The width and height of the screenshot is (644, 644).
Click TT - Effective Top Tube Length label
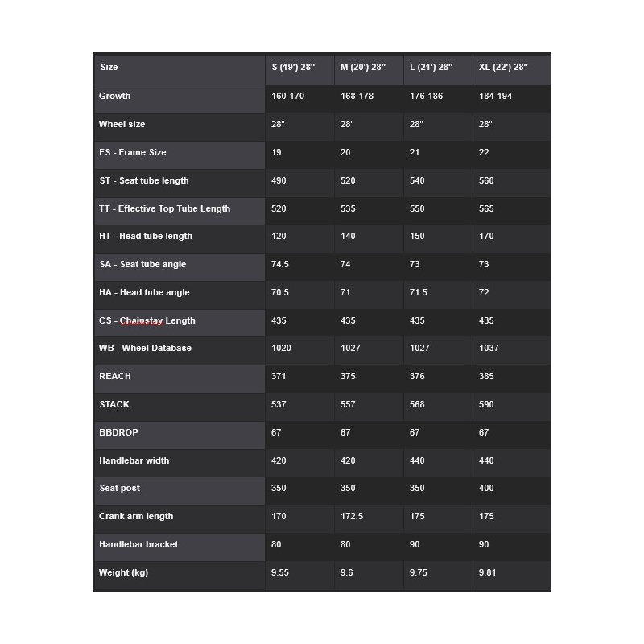[165, 208]
